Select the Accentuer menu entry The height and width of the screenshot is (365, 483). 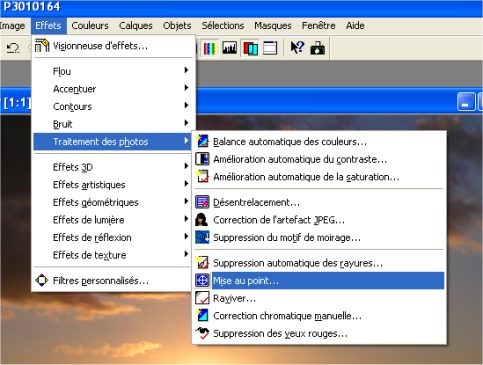point(113,89)
